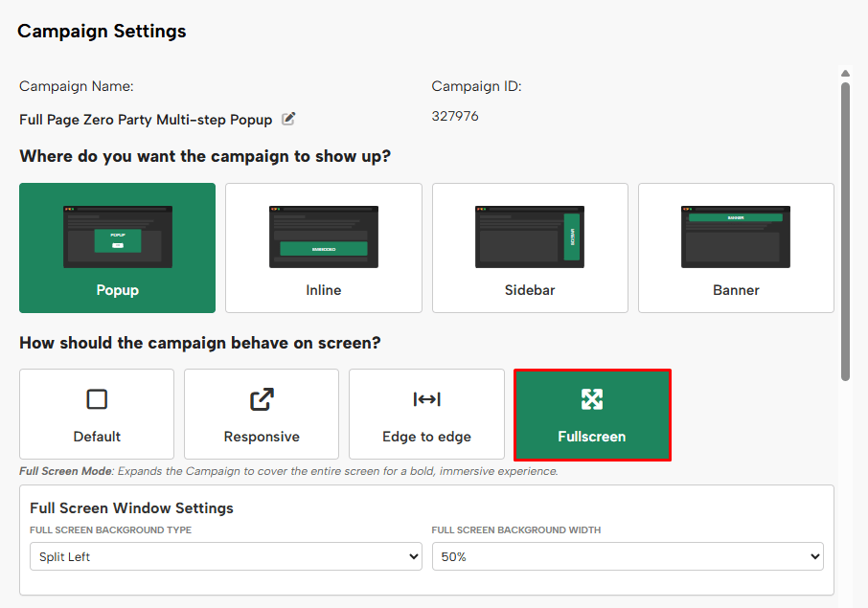The height and width of the screenshot is (608, 868).
Task: Choose the Responsive behavior option
Action: (262, 414)
